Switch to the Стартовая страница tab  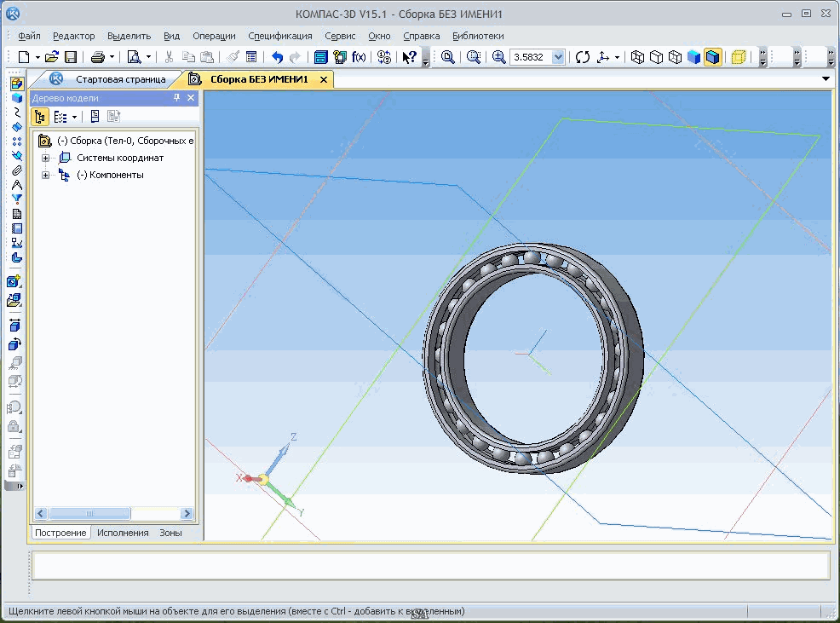[120, 79]
